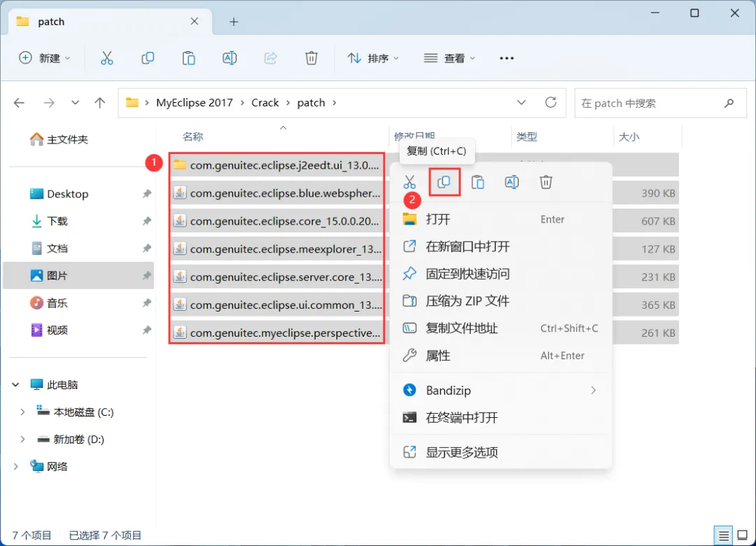The image size is (756, 546).
Task: Sort by the 类型 column header
Action: (x=526, y=136)
